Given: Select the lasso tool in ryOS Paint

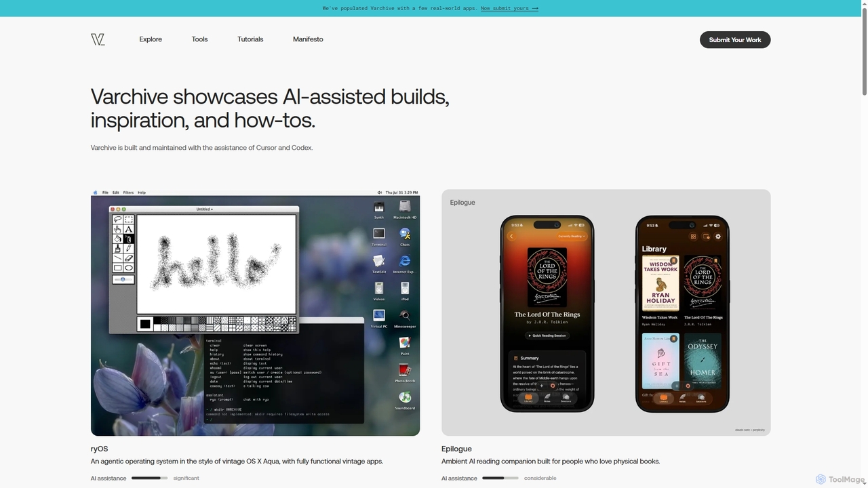Looking at the screenshot, I should coord(118,220).
